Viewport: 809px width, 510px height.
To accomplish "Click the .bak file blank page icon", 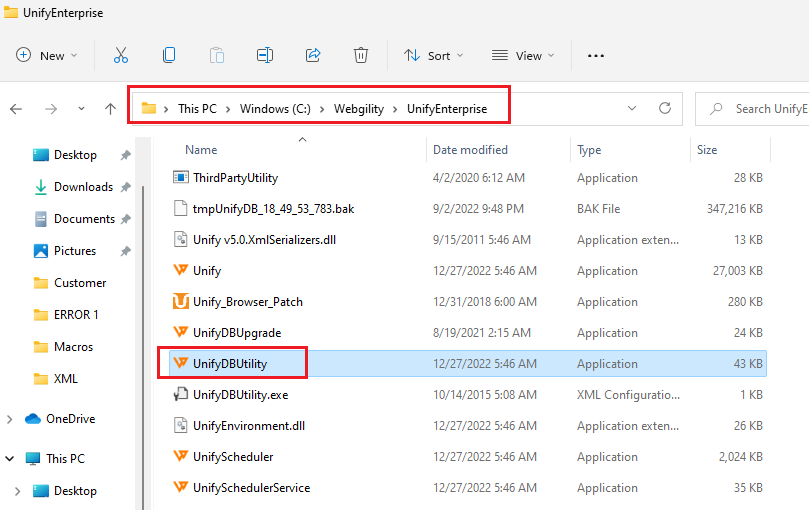I will 181,209.
